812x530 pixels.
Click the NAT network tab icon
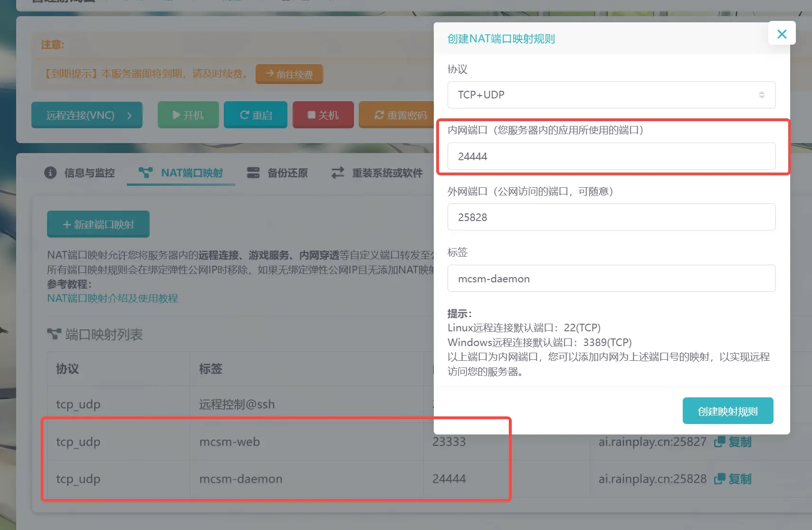[145, 173]
